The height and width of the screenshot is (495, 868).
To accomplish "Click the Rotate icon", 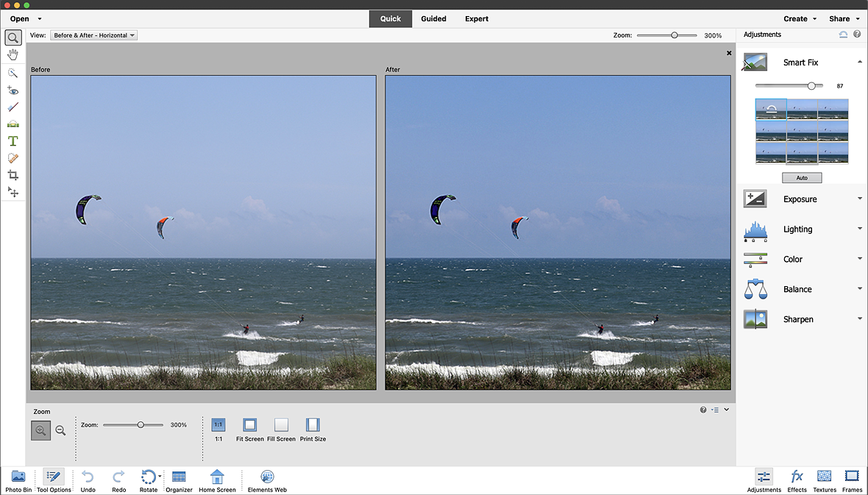I will click(x=148, y=477).
